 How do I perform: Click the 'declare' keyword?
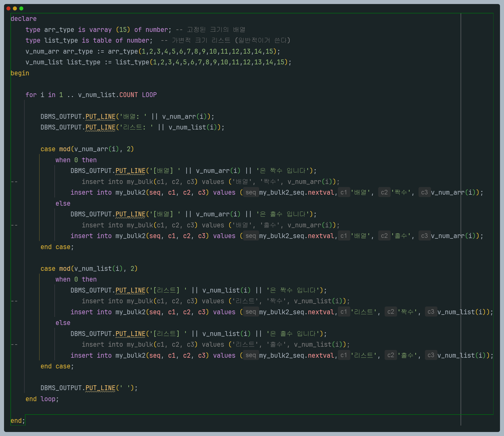(24, 19)
